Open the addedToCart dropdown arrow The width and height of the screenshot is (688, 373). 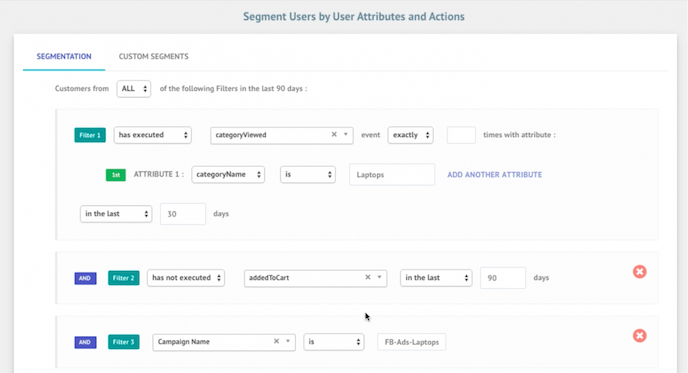380,277
